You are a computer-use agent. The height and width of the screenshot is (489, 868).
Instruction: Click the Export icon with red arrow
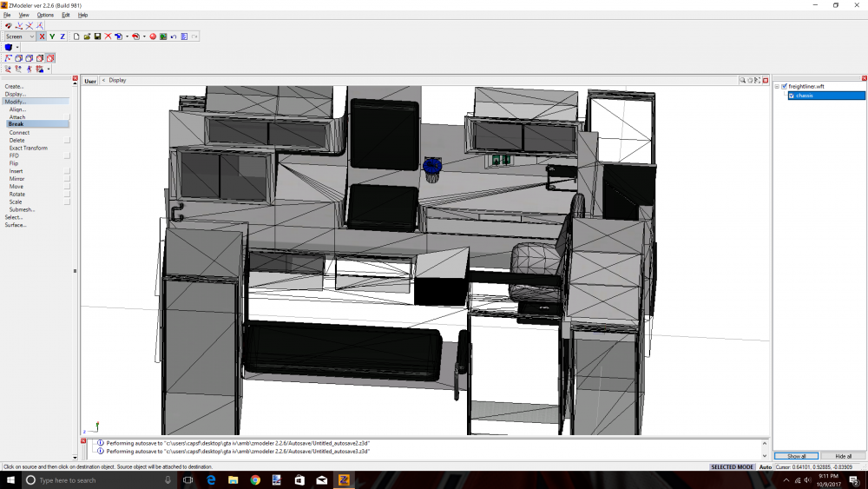(x=135, y=36)
